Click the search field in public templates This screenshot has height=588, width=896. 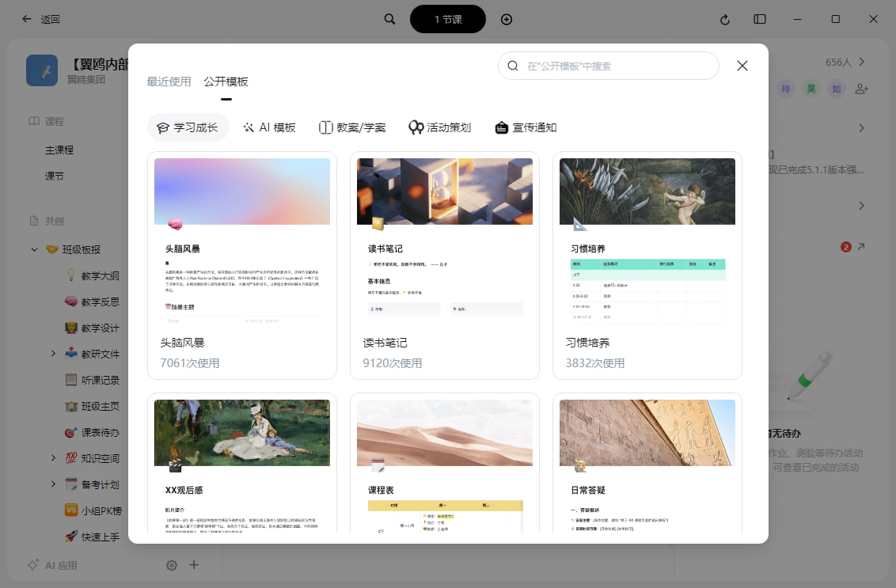point(609,66)
